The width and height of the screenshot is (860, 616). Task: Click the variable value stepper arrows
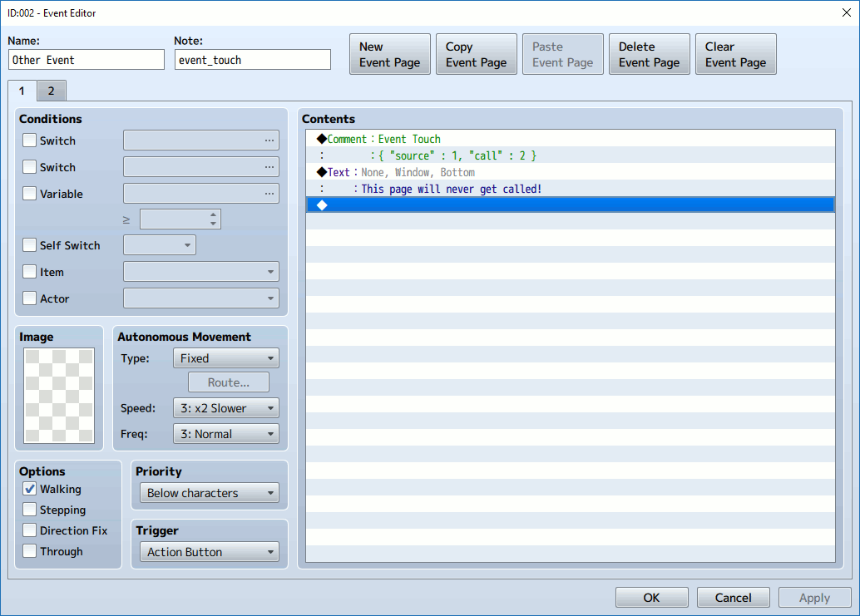[214, 219]
